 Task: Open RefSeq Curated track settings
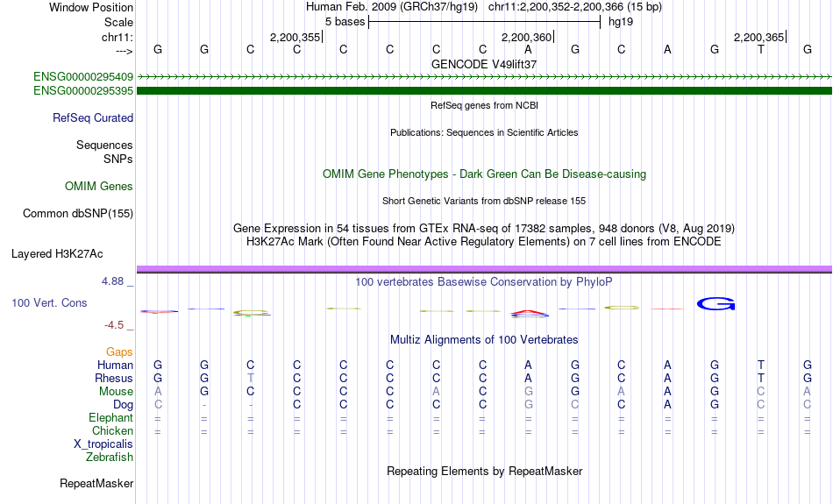pyautogui.click(x=93, y=118)
